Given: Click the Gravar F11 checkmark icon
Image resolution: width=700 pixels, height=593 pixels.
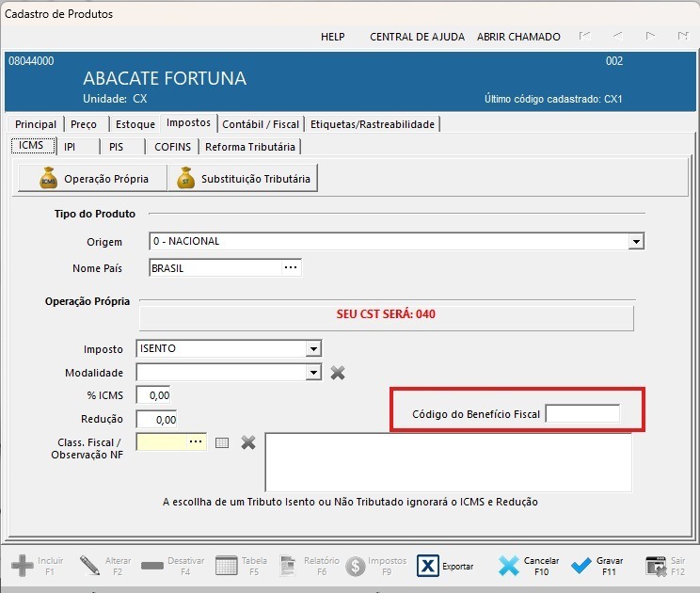Looking at the screenshot, I should (x=581, y=566).
